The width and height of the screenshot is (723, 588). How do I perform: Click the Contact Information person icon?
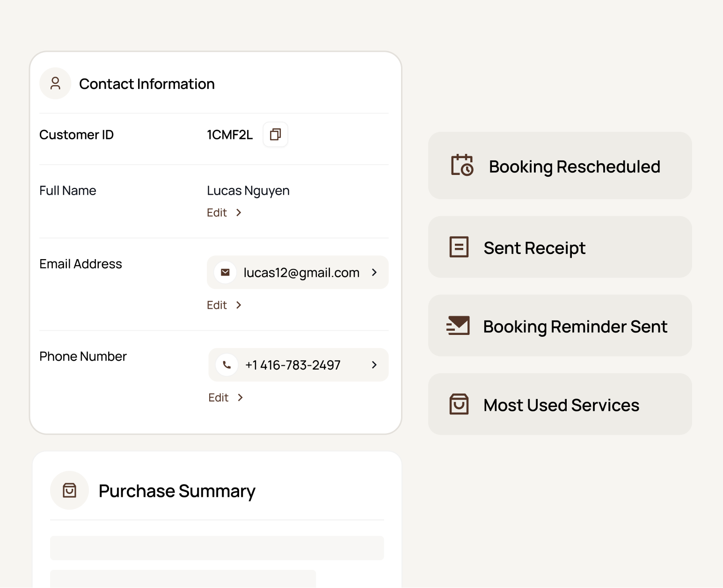point(55,83)
